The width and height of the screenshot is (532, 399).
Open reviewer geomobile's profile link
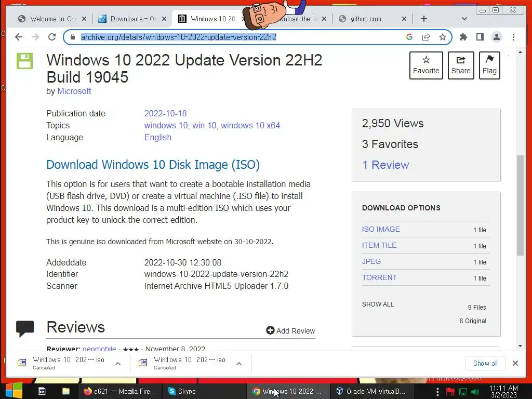[x=99, y=349]
